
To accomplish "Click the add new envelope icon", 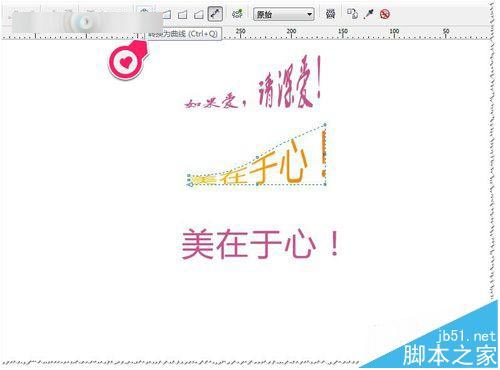I will (237, 14).
